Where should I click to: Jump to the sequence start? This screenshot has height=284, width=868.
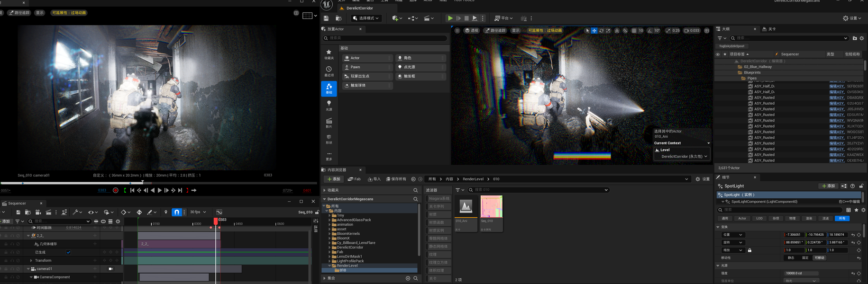tap(132, 190)
